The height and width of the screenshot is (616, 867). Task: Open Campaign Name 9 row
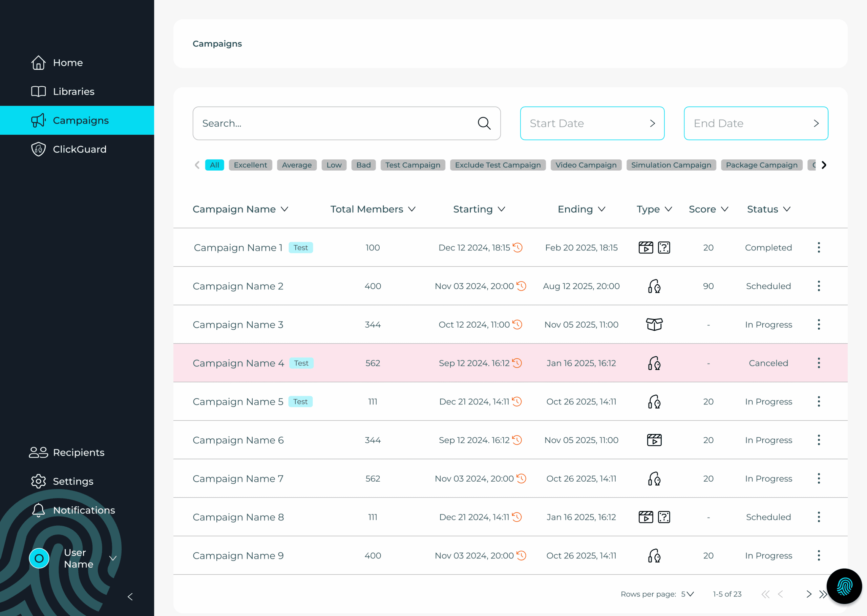click(x=510, y=555)
